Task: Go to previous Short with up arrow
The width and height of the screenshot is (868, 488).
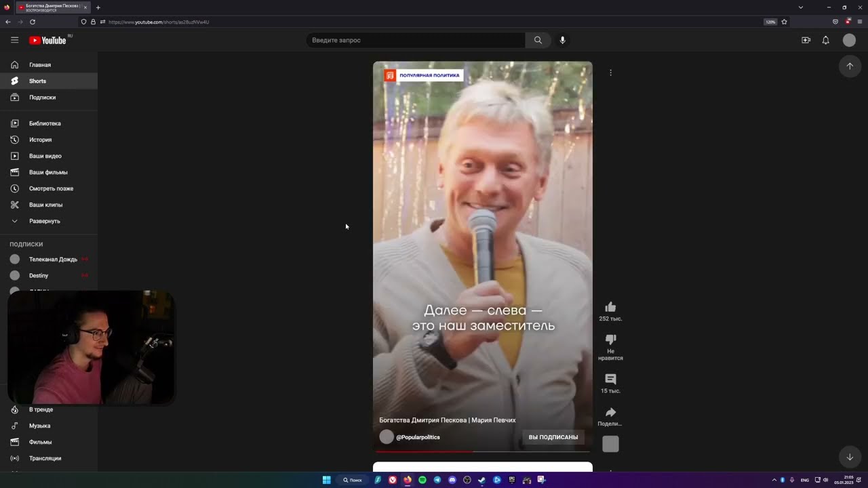Action: point(850,66)
